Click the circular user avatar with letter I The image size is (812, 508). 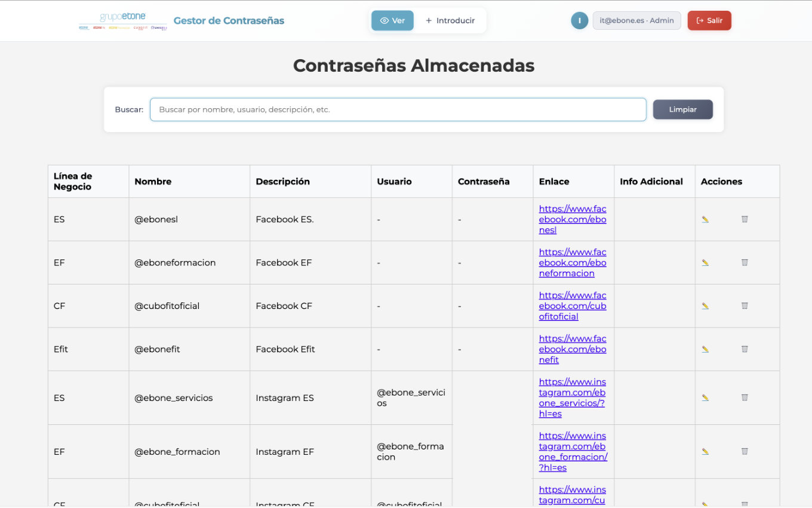pos(579,20)
